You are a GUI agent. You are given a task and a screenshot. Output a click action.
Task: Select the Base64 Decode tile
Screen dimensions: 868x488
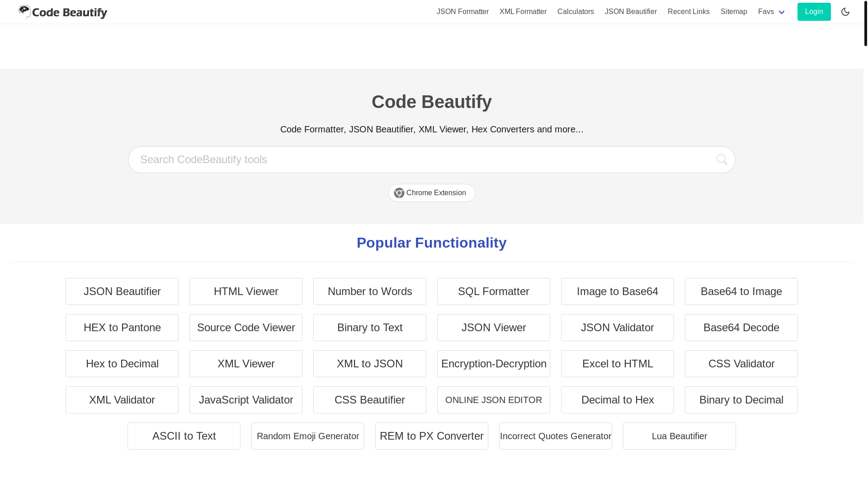point(741,328)
